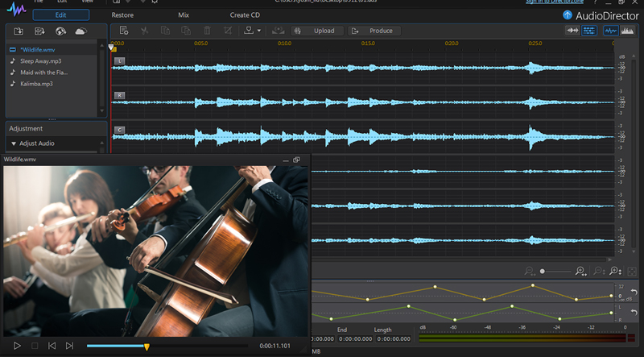Zoom in horizontally on timeline
644x357 pixels.
click(x=580, y=271)
